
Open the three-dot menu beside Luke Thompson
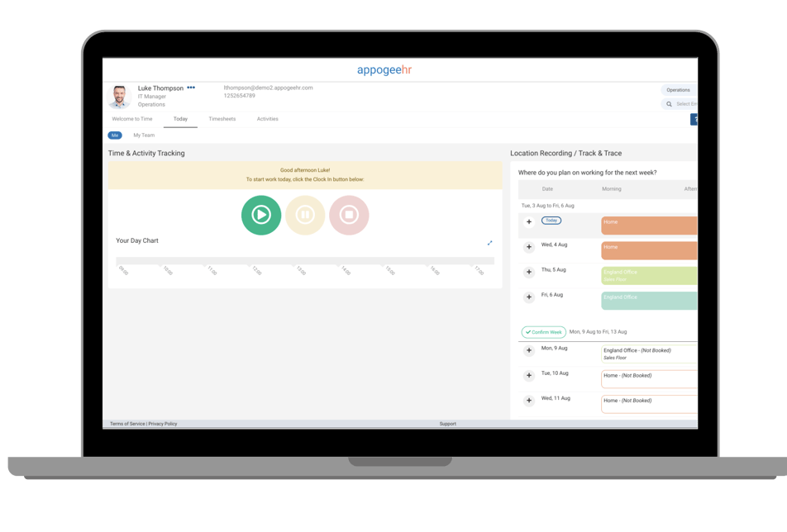(x=191, y=88)
